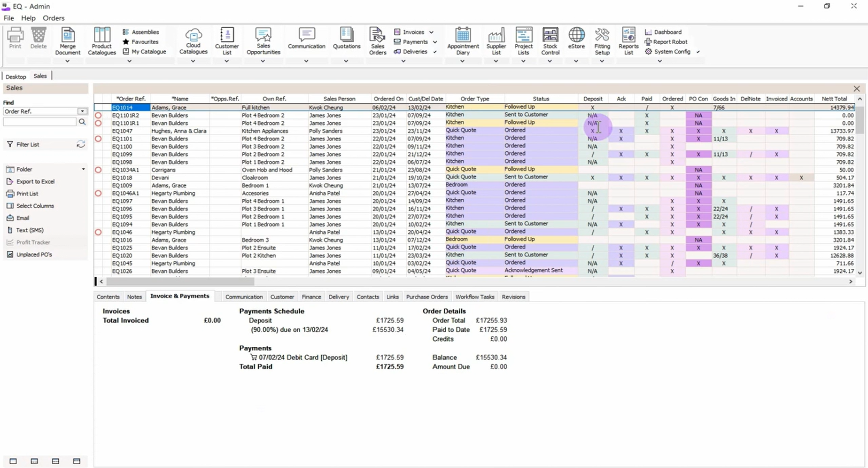Viewport: 868px width, 468px height.
Task: Click Text (SMS) option
Action: pos(25,230)
